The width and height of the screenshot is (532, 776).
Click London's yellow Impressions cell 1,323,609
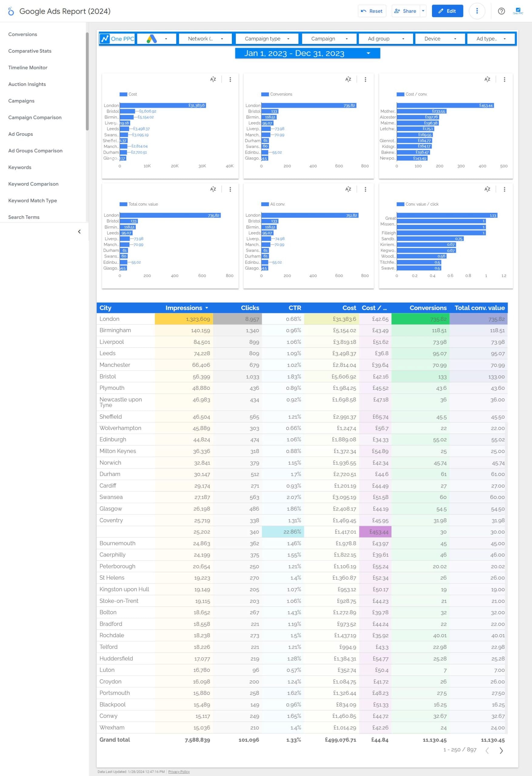[184, 319]
